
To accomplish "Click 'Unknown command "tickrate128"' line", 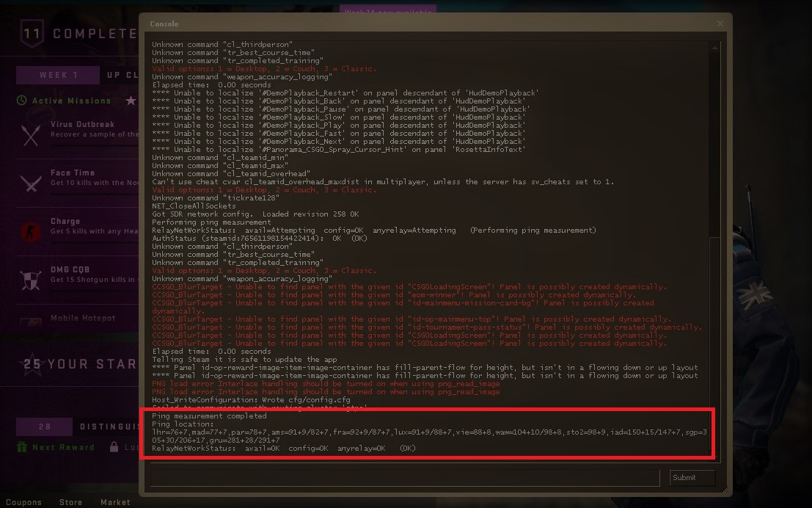I will click(216, 198).
